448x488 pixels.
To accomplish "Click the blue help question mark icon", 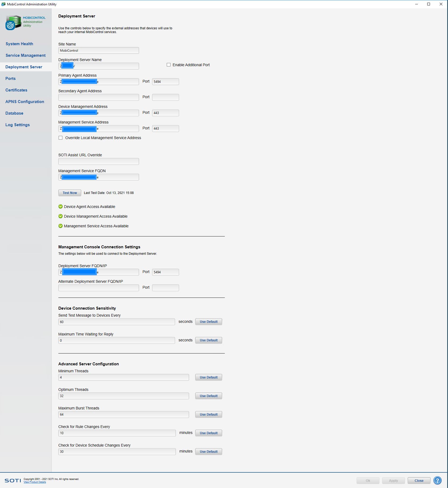I will 438,480.
